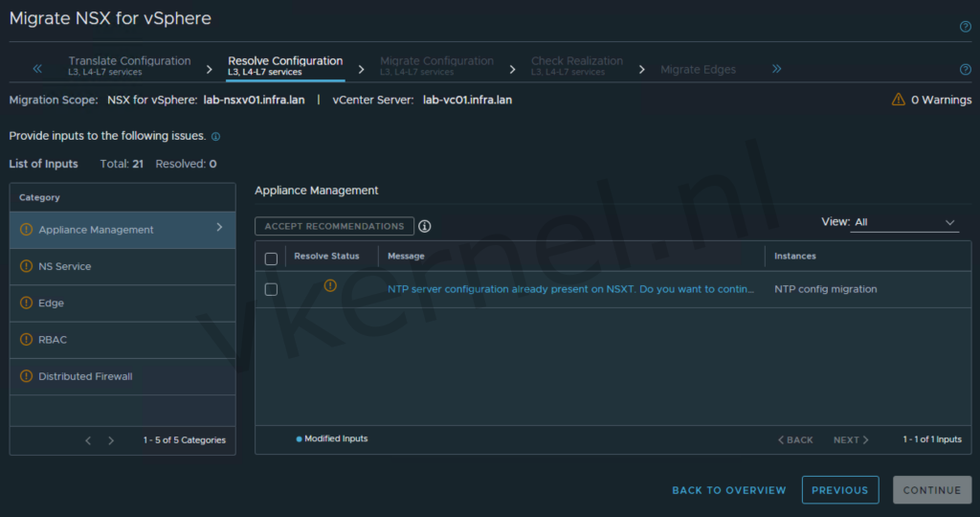The width and height of the screenshot is (980, 517).
Task: Click '1 - 5 of 5 Categories' text
Action: (185, 440)
